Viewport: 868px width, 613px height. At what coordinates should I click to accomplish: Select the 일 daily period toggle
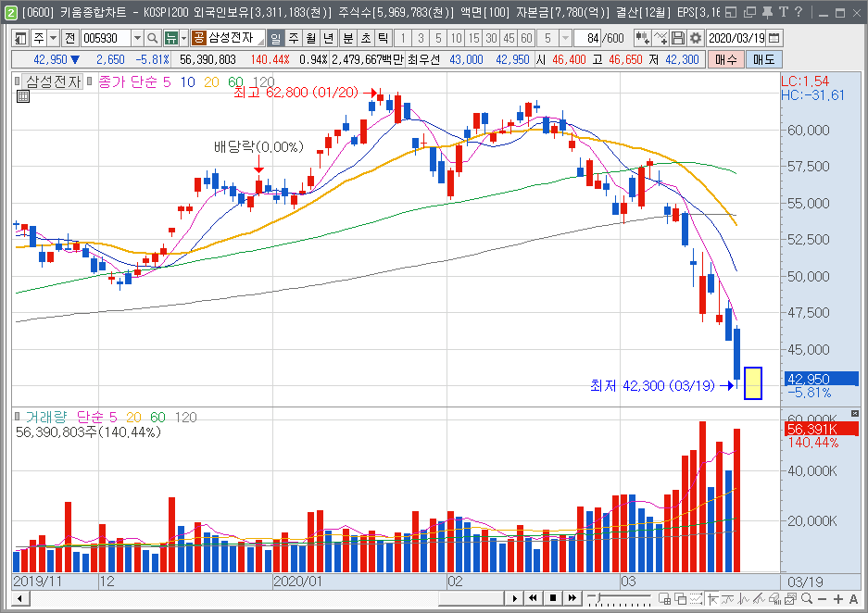click(276, 38)
